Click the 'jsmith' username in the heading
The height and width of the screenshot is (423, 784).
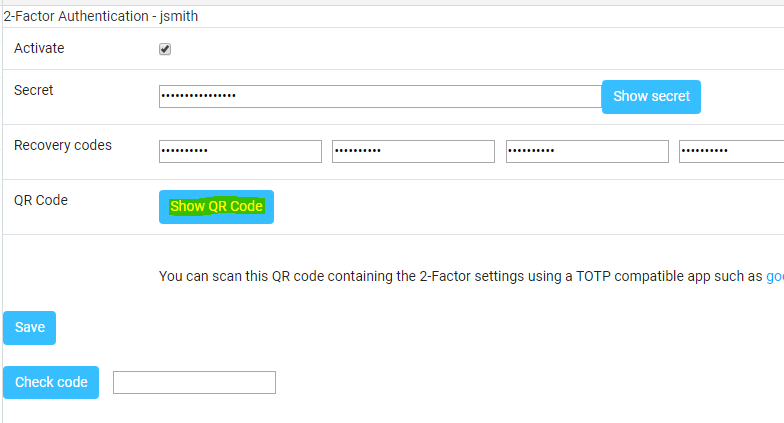[x=191, y=17]
